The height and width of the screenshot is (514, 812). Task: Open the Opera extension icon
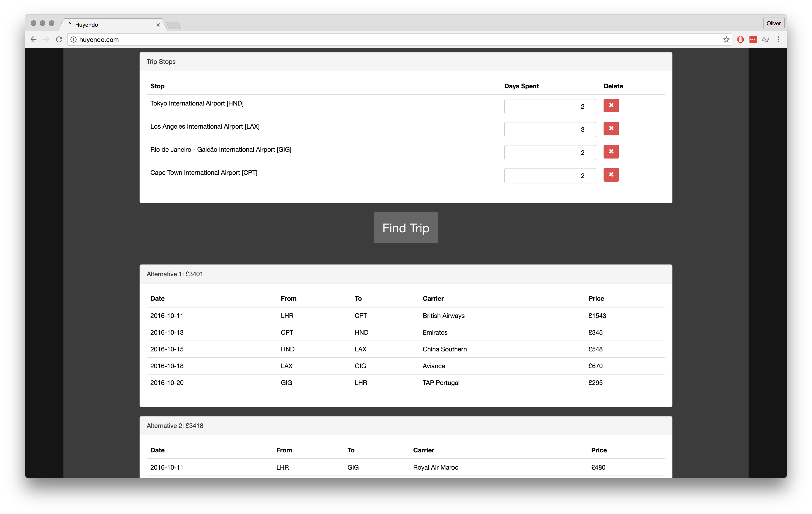[x=740, y=40]
